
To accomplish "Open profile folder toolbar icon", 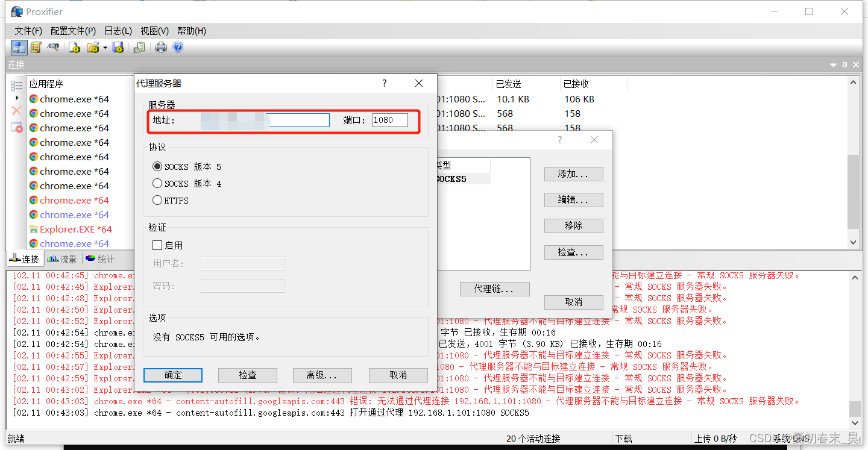I will click(93, 47).
